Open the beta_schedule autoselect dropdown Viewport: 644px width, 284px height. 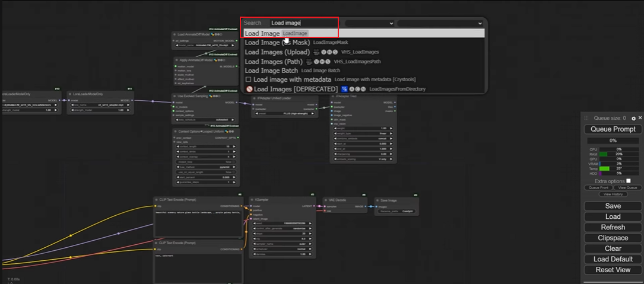click(206, 120)
